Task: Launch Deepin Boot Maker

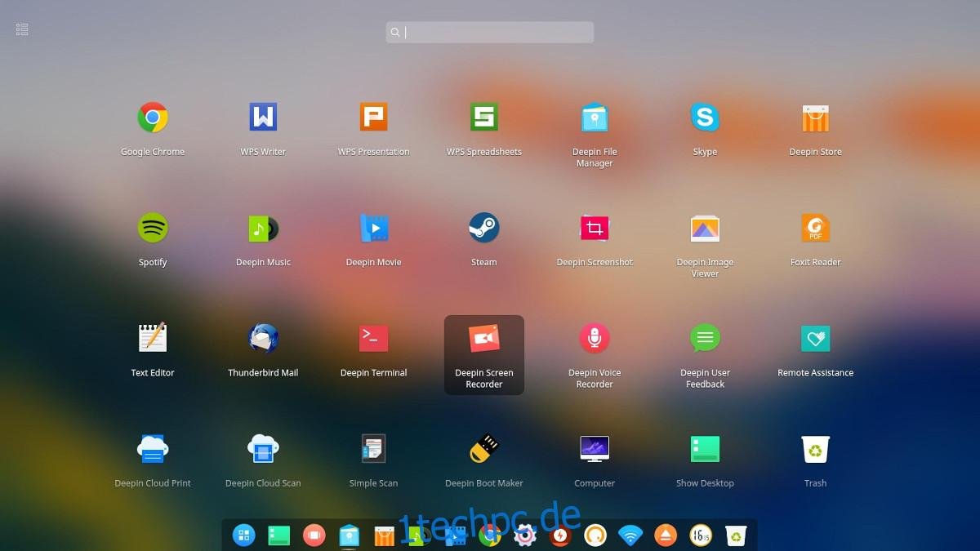Action: tap(483, 447)
